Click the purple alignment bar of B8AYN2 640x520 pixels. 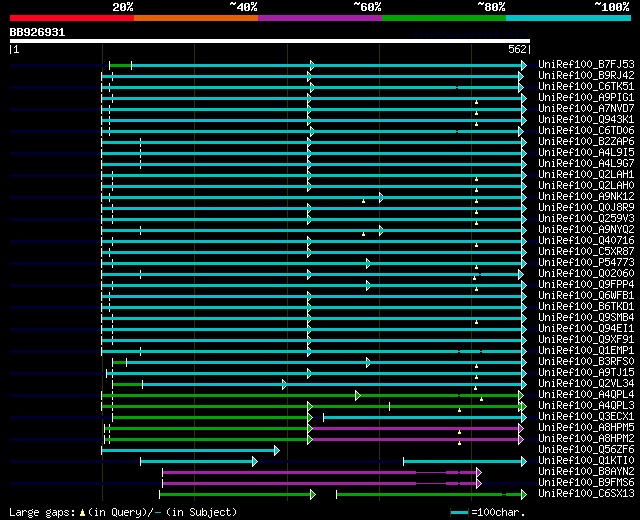pos(322,473)
